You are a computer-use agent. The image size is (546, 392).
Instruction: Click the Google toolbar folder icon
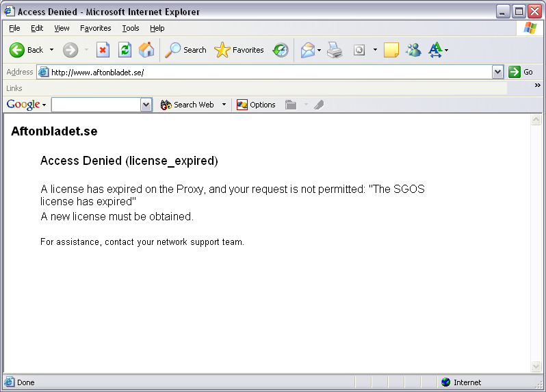click(x=291, y=105)
